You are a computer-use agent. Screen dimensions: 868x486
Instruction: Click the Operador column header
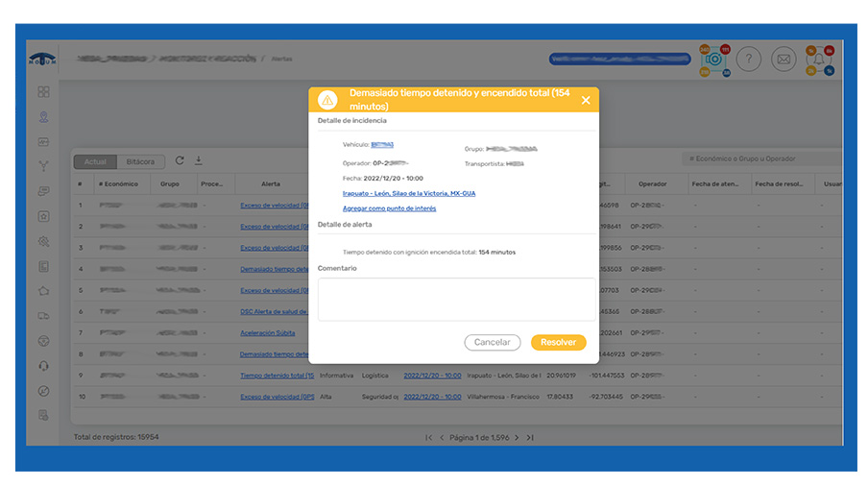click(652, 183)
